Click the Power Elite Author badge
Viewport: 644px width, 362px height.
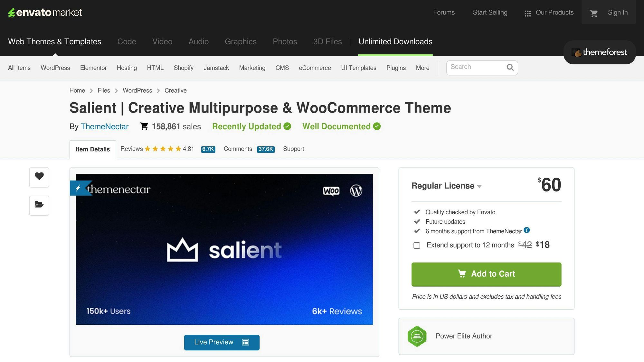pos(417,336)
